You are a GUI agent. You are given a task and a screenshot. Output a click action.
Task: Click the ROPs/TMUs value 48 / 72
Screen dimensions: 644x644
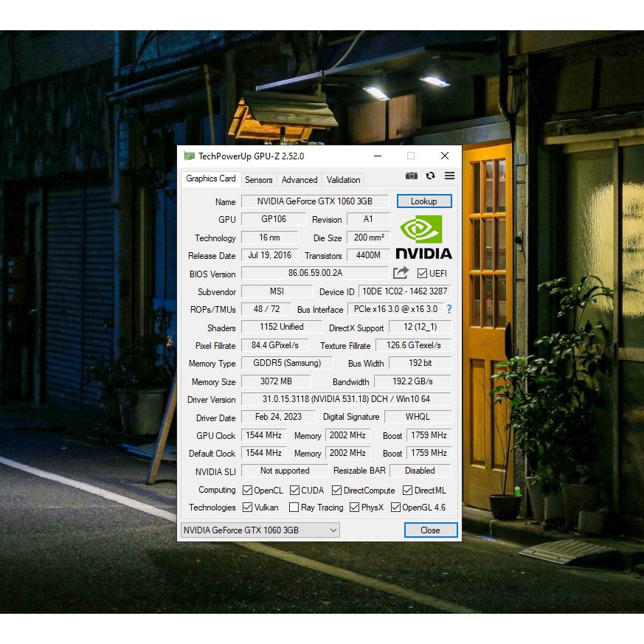tap(266, 309)
